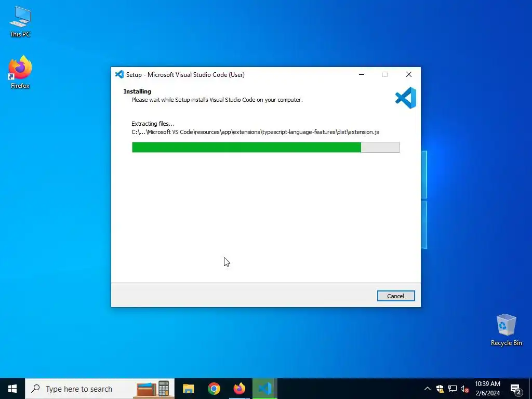Click the VS Code icon in setup title bar

(119, 74)
